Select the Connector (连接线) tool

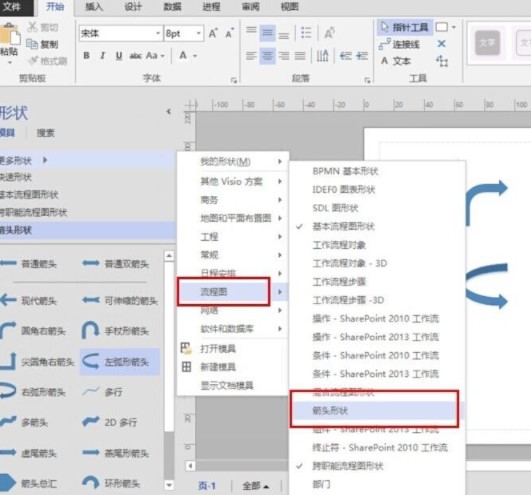point(399,44)
